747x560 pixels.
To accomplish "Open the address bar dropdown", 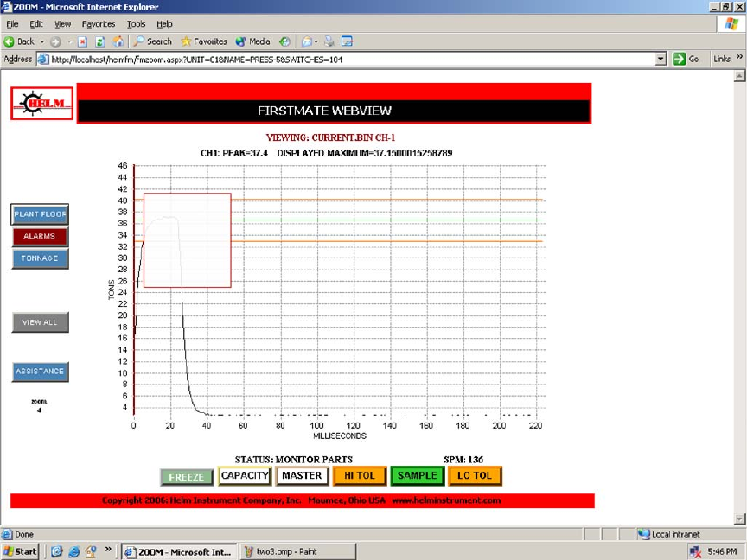I will tap(661, 59).
